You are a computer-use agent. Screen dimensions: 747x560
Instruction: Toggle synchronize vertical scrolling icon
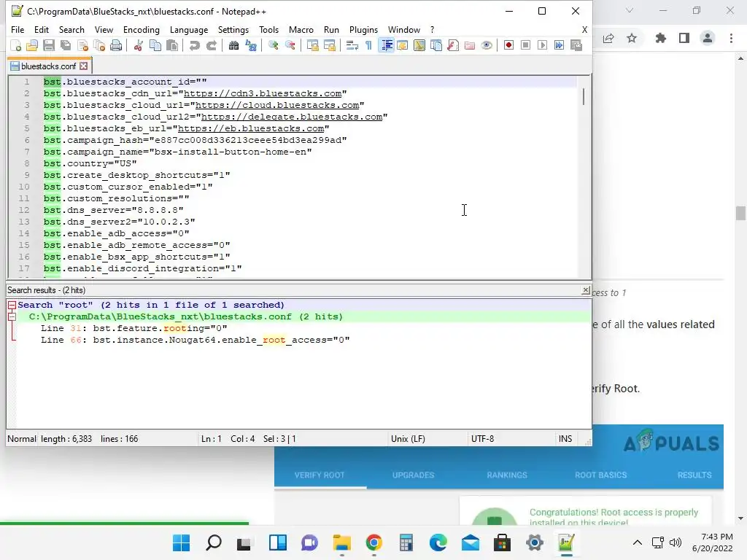[312, 45]
